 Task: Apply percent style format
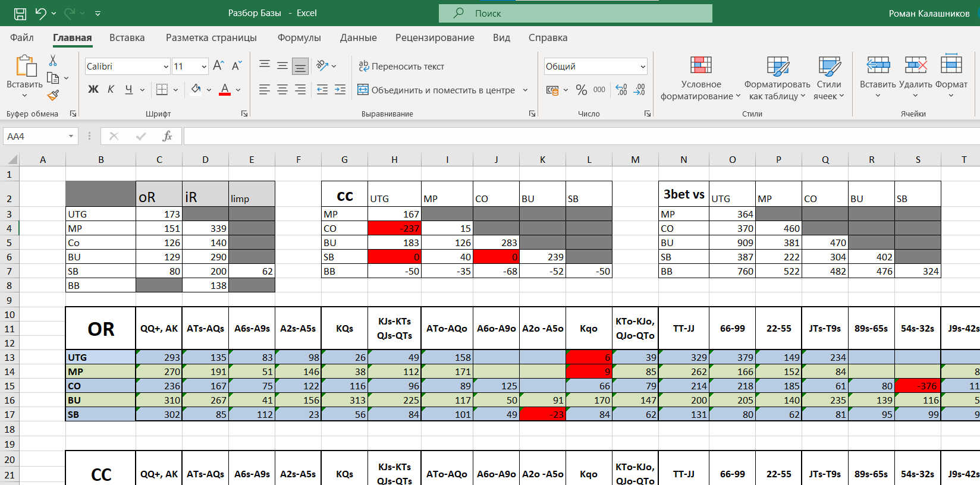click(x=582, y=90)
